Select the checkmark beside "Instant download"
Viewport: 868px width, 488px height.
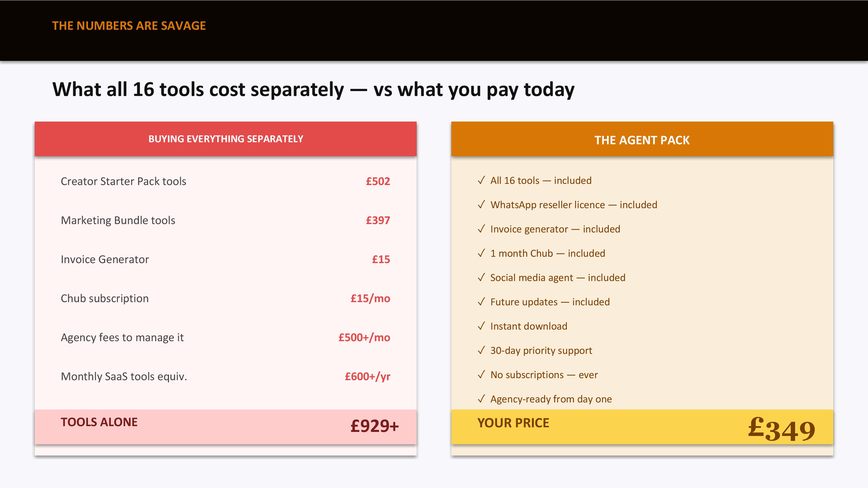click(x=481, y=326)
